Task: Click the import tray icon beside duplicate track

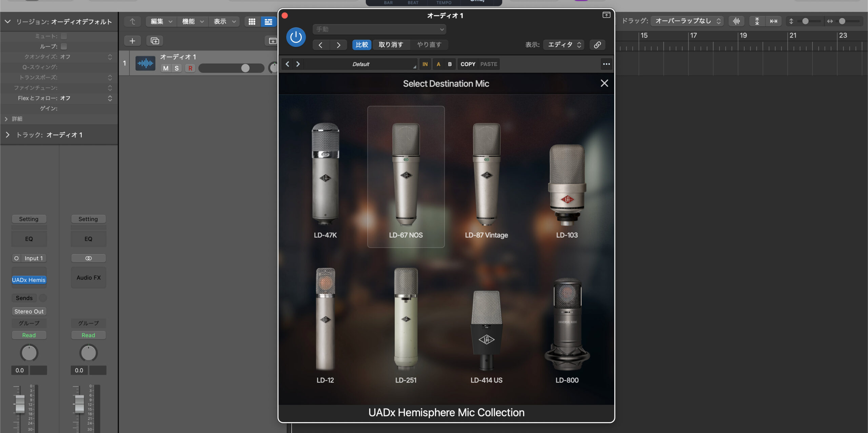Action: click(272, 41)
